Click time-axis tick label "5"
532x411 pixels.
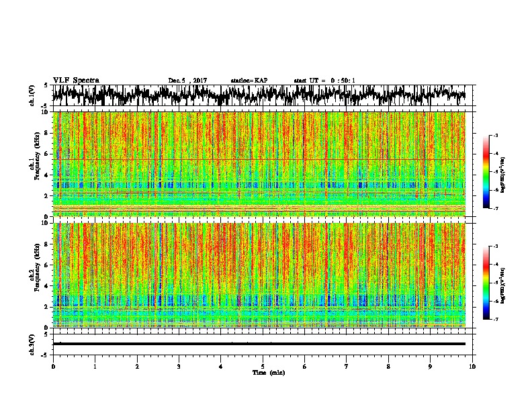pyautogui.click(x=263, y=366)
